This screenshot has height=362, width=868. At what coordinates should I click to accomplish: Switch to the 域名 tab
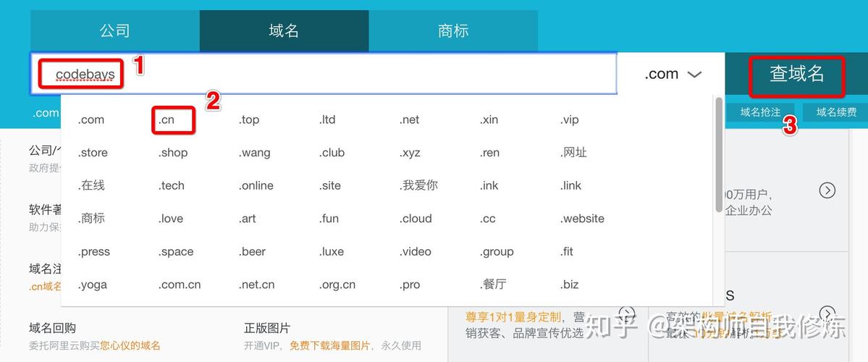[x=284, y=31]
